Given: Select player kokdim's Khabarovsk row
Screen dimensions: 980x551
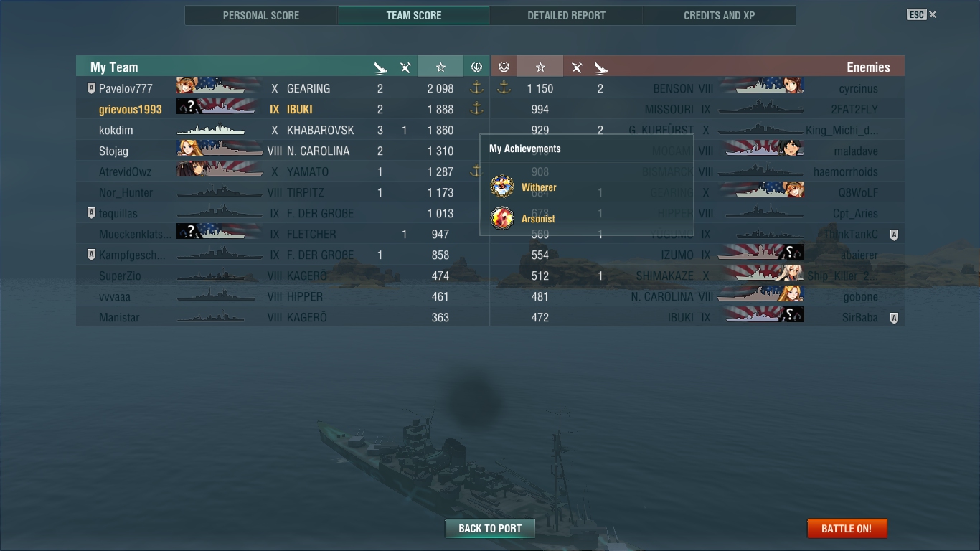Looking at the screenshot, I should coord(283,130).
